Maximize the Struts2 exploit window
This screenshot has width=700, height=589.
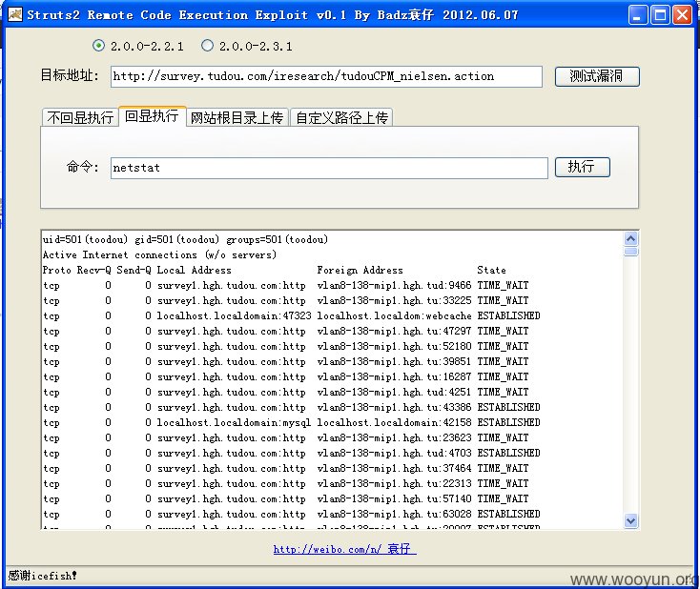click(660, 14)
